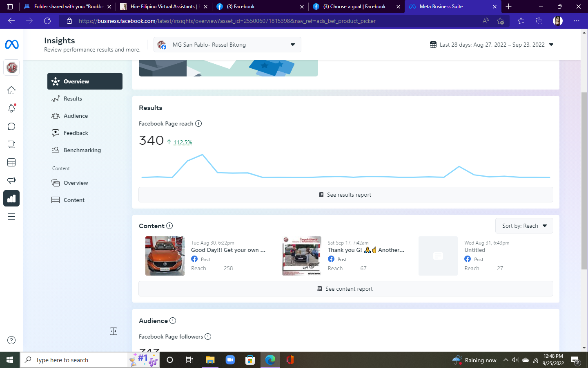Click See content report button
Image resolution: width=588 pixels, height=368 pixels.
pyautogui.click(x=346, y=289)
